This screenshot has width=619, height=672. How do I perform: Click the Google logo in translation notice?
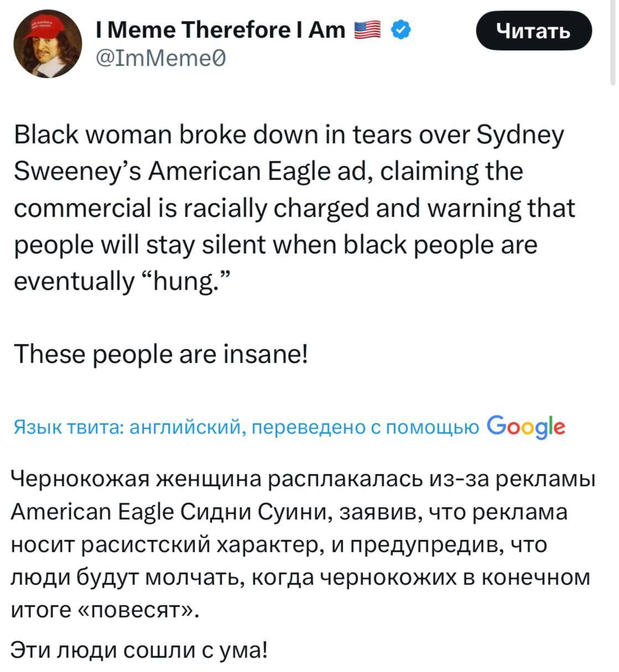[527, 428]
